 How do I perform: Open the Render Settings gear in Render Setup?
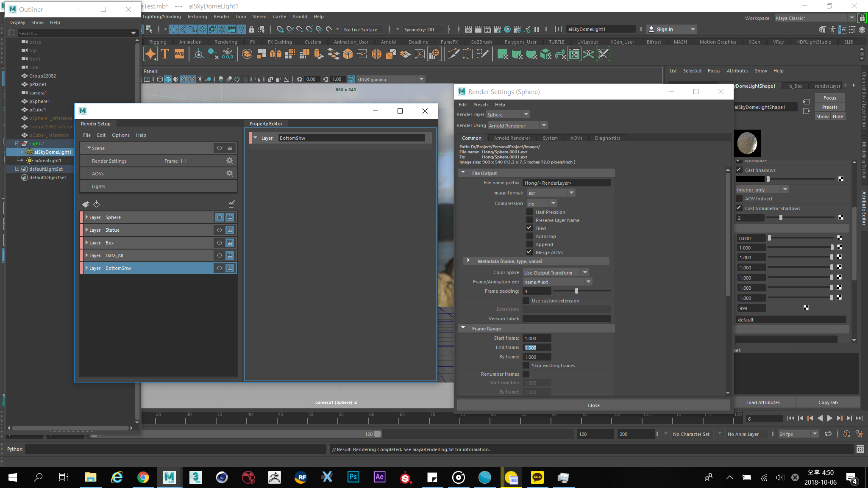229,161
